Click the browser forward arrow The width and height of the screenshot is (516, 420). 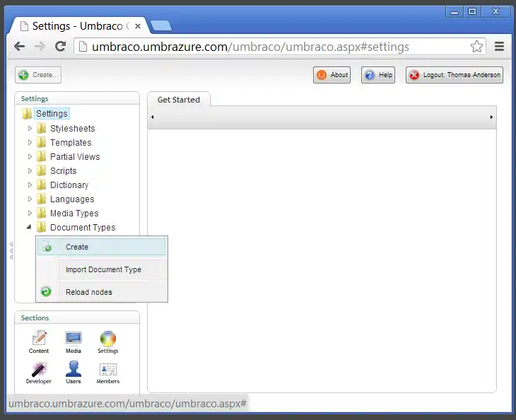pos(40,47)
